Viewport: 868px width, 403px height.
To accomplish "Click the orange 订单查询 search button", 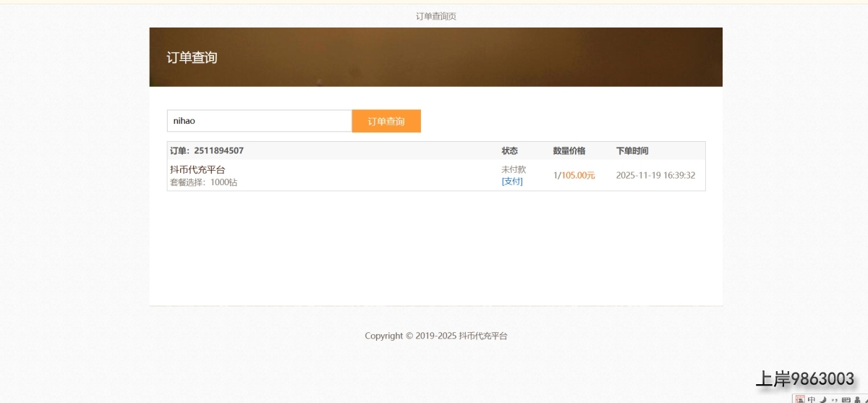I will coord(386,121).
